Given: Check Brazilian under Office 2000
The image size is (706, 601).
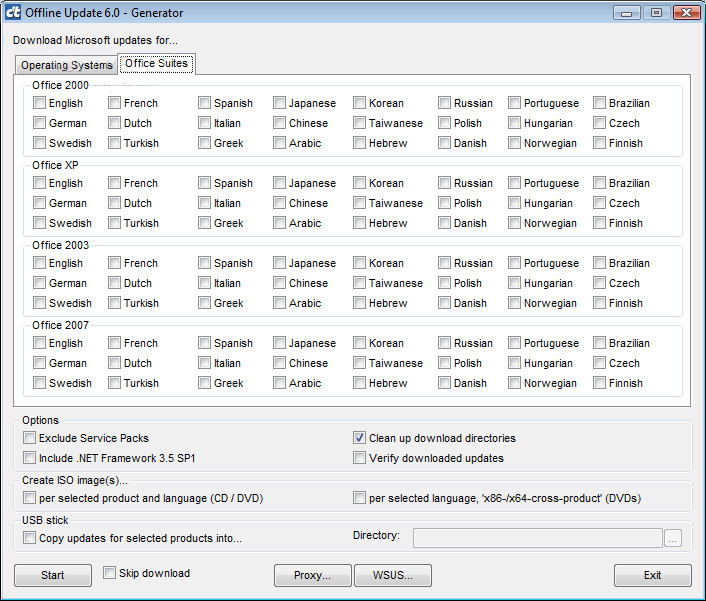Looking at the screenshot, I should (599, 103).
